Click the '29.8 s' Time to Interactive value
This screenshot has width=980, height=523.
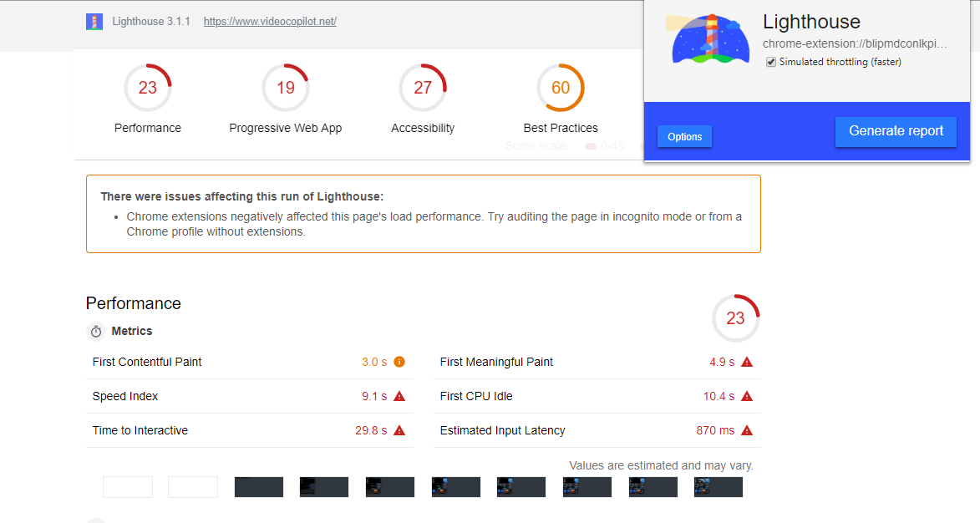coord(371,430)
